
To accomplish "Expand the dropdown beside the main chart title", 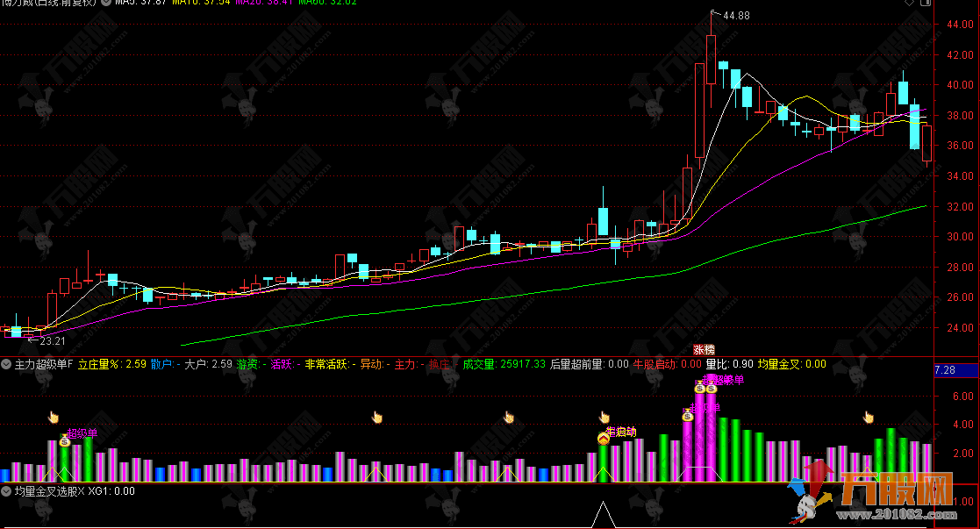I will (x=106, y=3).
